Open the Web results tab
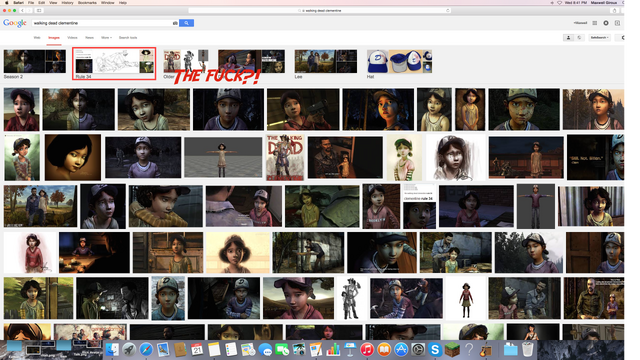This screenshot has height=360, width=640. 37,38
